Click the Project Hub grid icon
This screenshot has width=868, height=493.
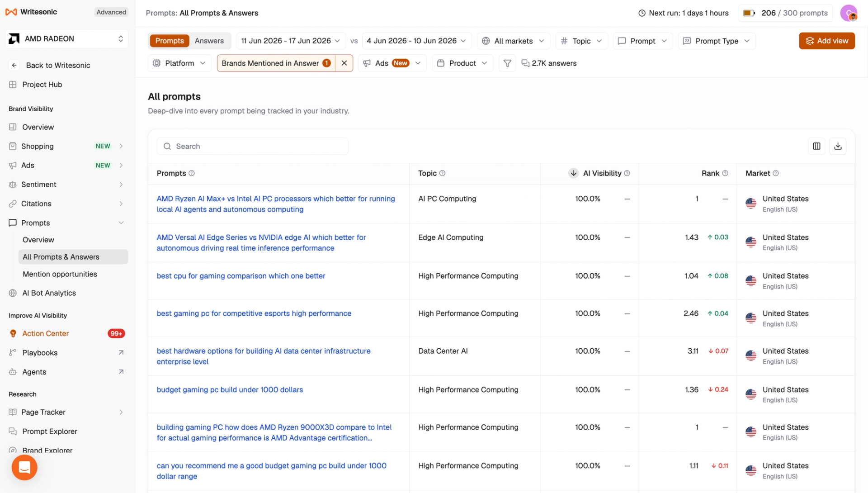(13, 85)
